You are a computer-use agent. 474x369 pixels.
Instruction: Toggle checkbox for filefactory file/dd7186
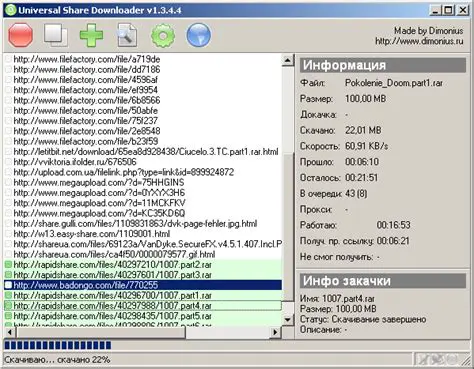coord(9,70)
